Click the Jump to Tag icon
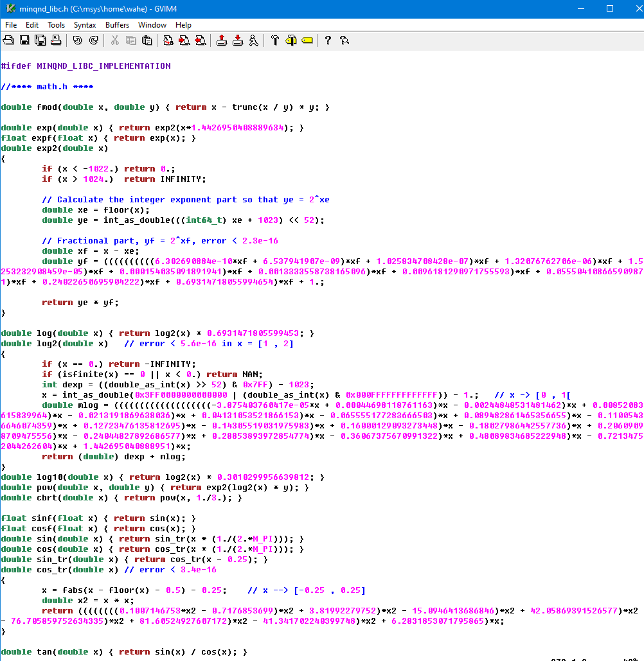Image resolution: width=644 pixels, height=661 pixels. point(307,40)
